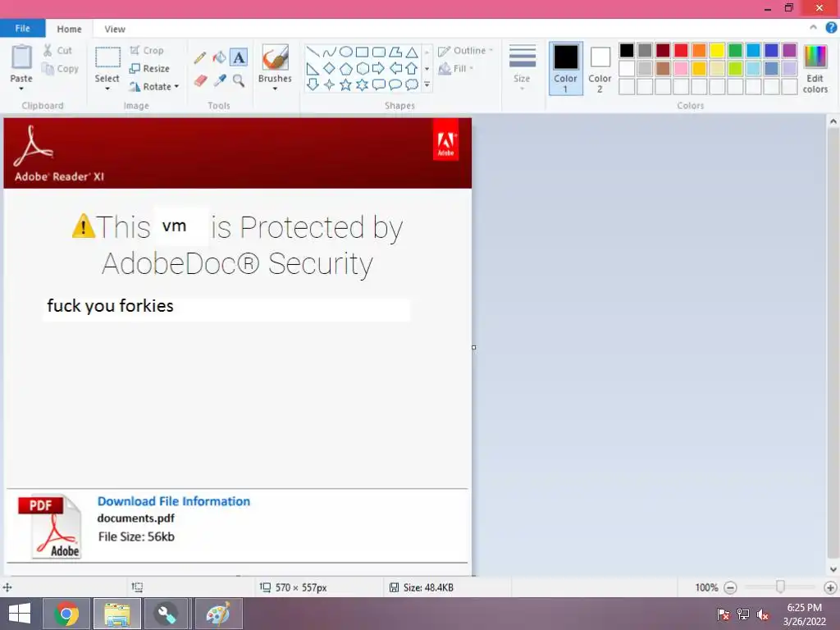
Task: Open File Explorer from the taskbar
Action: 117,614
